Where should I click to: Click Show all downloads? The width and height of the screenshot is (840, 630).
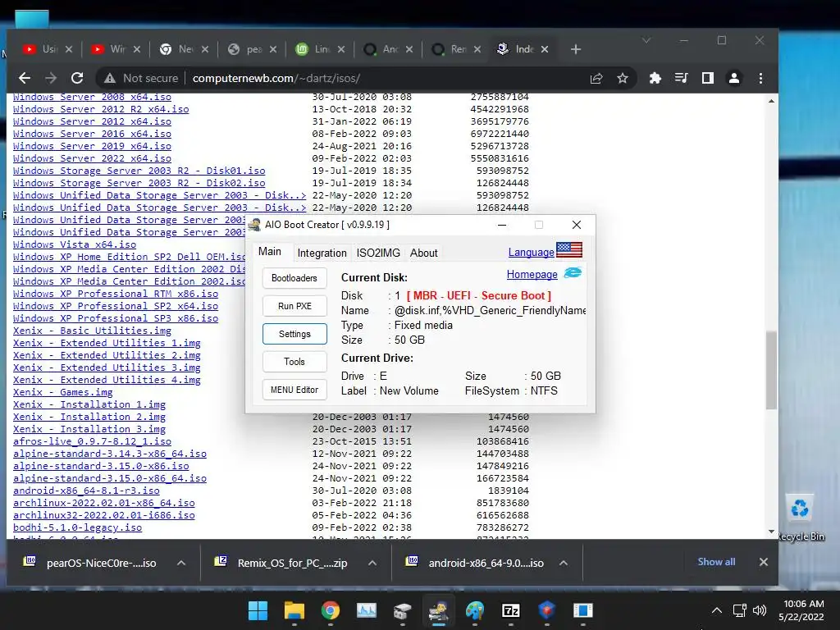[716, 562]
